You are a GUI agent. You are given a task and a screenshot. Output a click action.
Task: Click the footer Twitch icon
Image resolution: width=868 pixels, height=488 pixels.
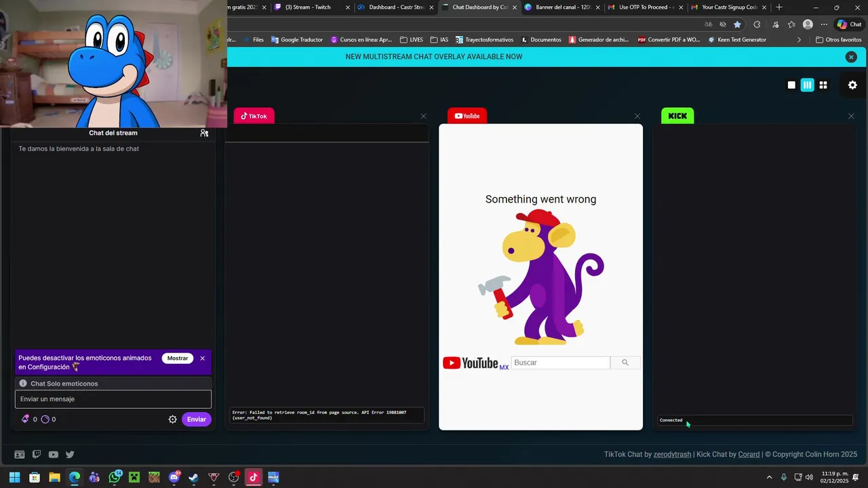tap(37, 454)
